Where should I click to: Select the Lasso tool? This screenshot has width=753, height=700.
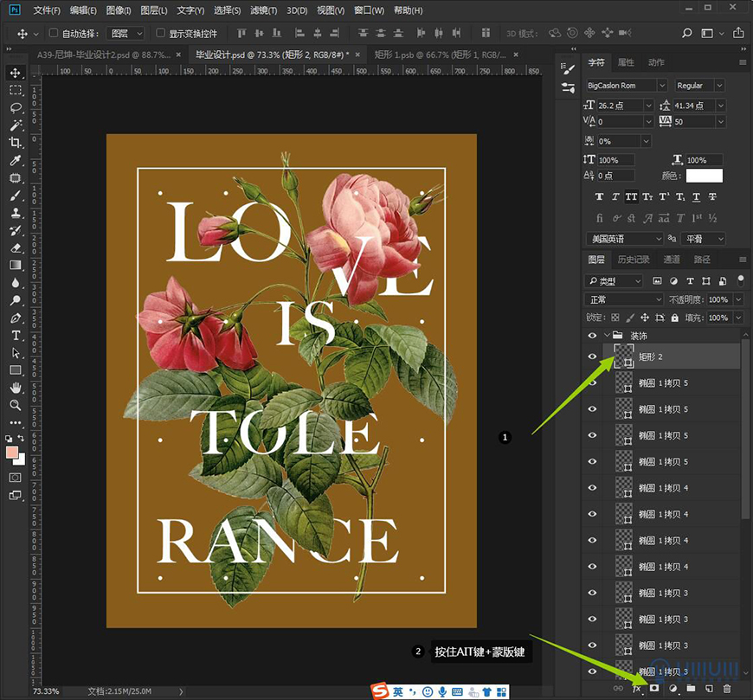point(16,107)
